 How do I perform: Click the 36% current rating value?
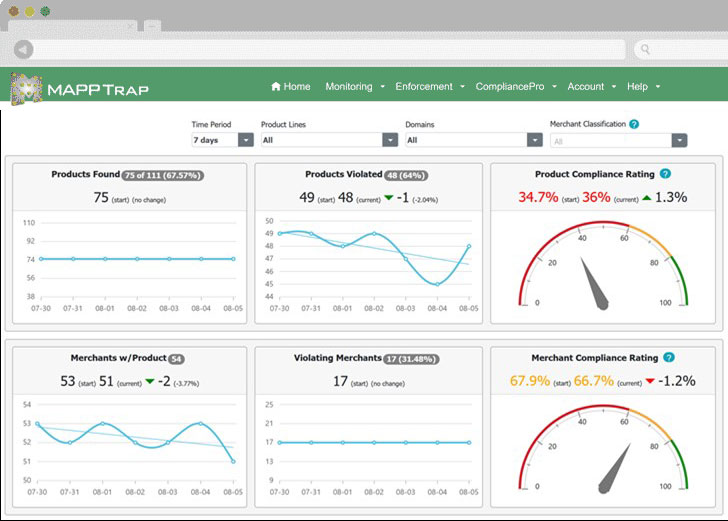596,197
